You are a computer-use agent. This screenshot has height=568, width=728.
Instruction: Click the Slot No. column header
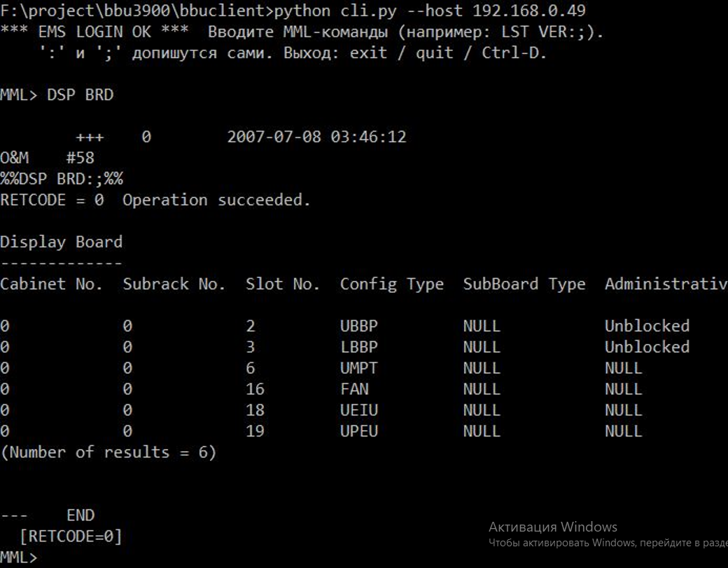(283, 284)
